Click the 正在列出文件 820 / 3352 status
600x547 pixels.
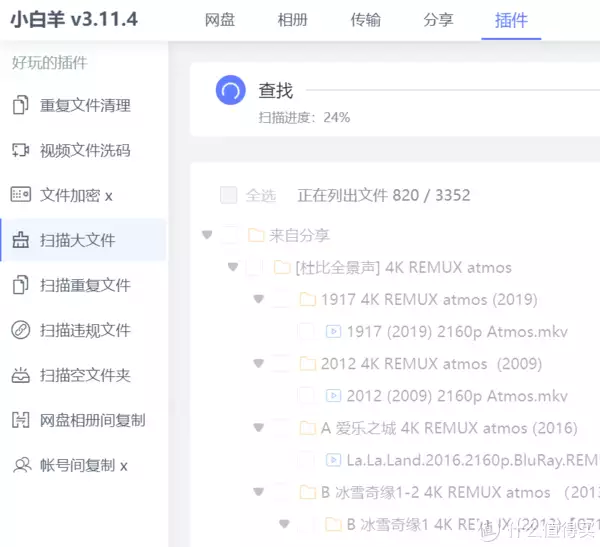[383, 195]
